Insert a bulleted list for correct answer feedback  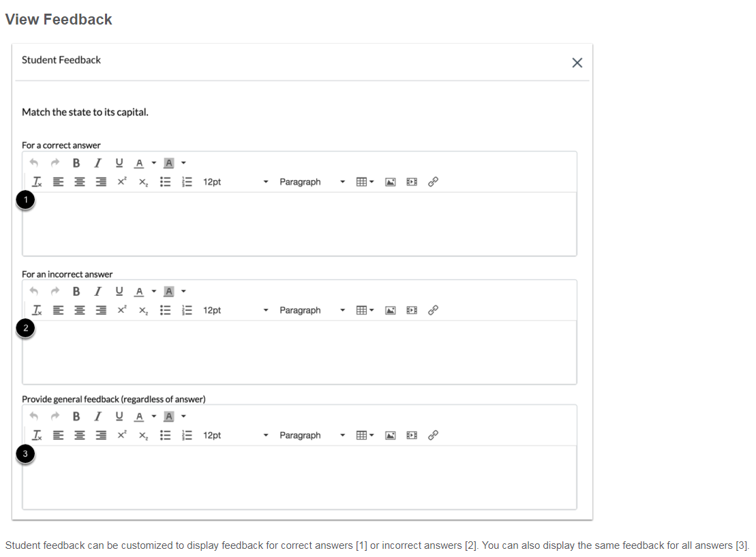pyautogui.click(x=165, y=181)
